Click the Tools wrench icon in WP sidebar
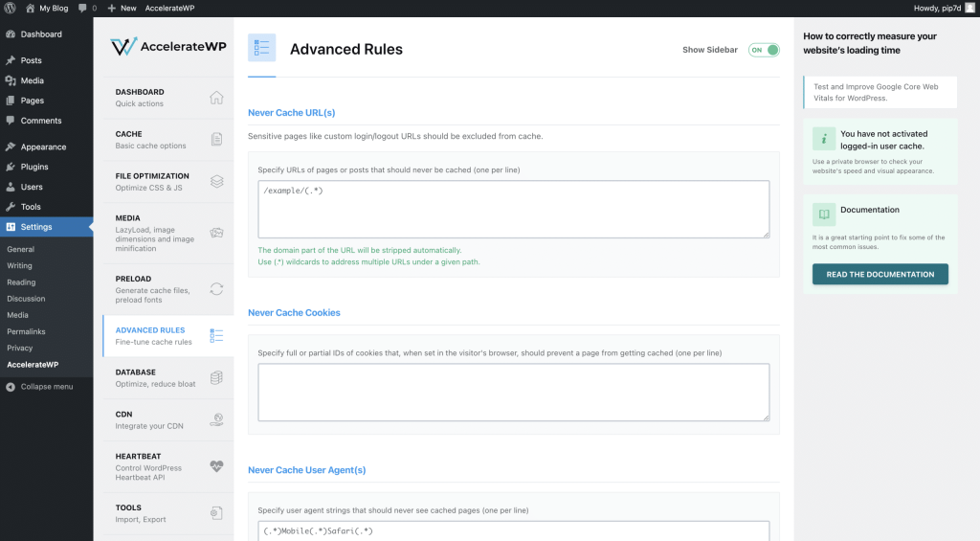The image size is (980, 541). (11, 207)
